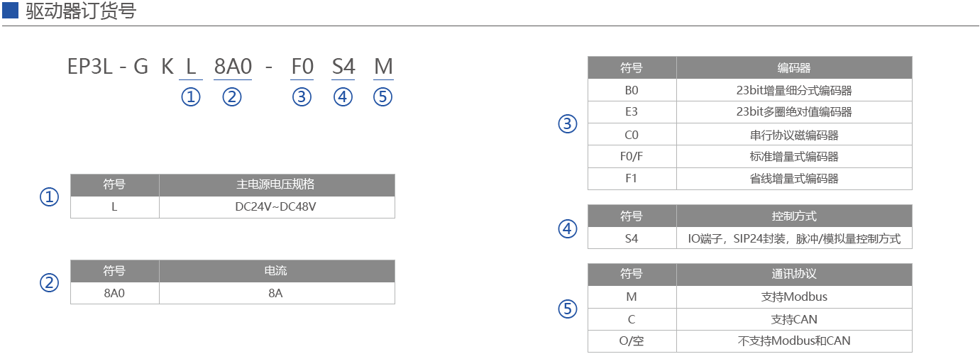Viewport: 980px width, 354px height.
Task: Click circled ⑤ under M in order code
Action: pos(382,97)
